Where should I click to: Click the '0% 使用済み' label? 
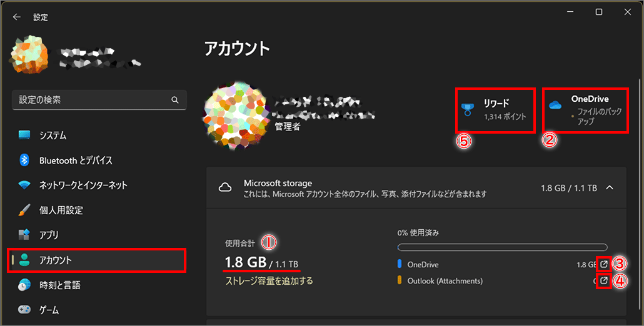pos(418,233)
